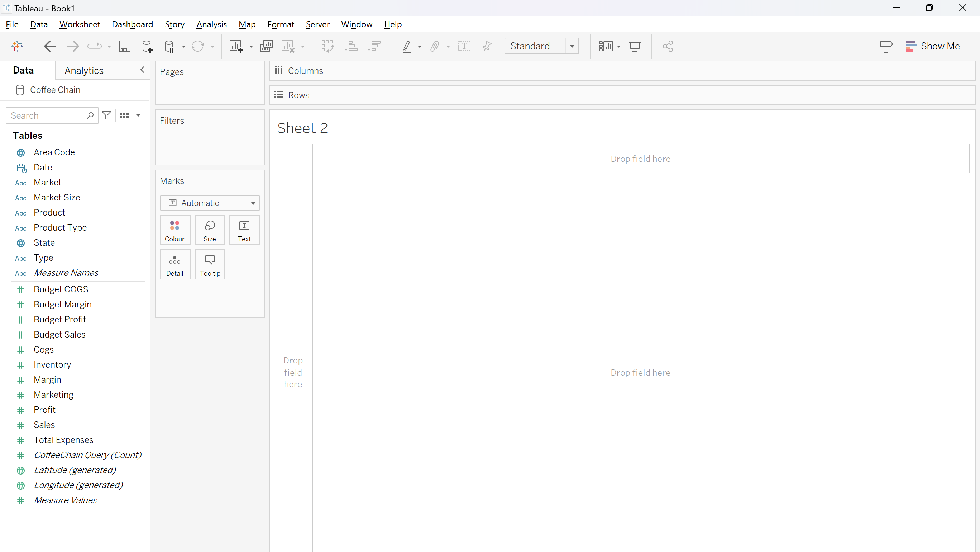The image size is (980, 552).
Task: Toggle the filter fields icon beside Search
Action: (106, 115)
